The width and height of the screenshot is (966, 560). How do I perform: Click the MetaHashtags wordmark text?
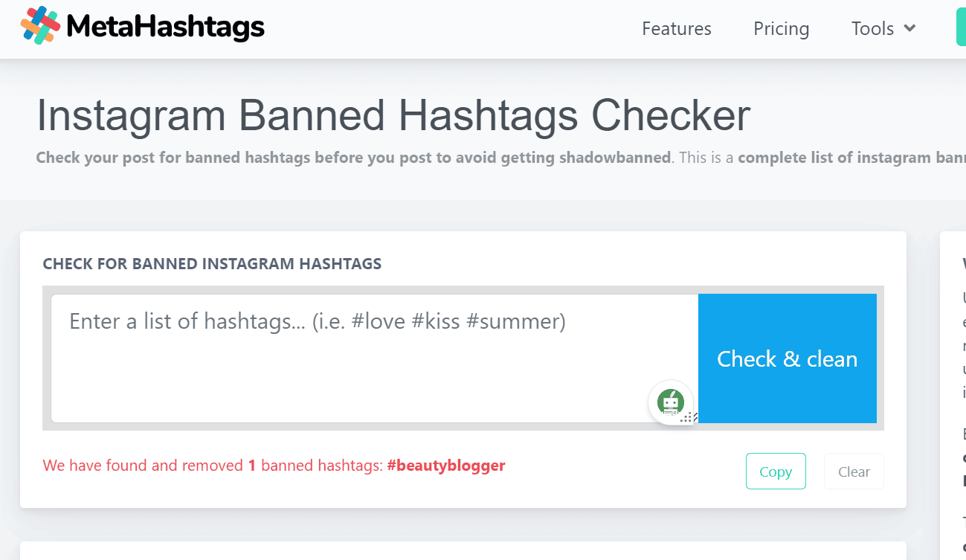[x=165, y=28]
